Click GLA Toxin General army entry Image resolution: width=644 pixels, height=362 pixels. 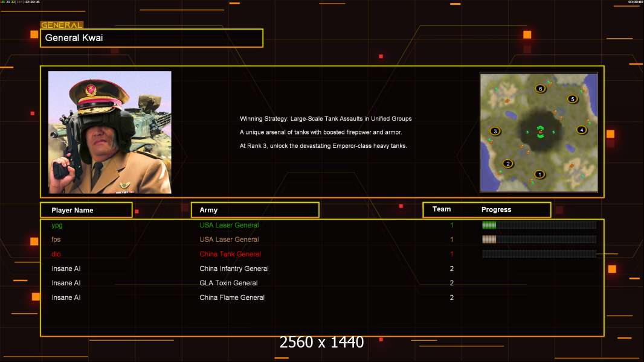tap(228, 283)
